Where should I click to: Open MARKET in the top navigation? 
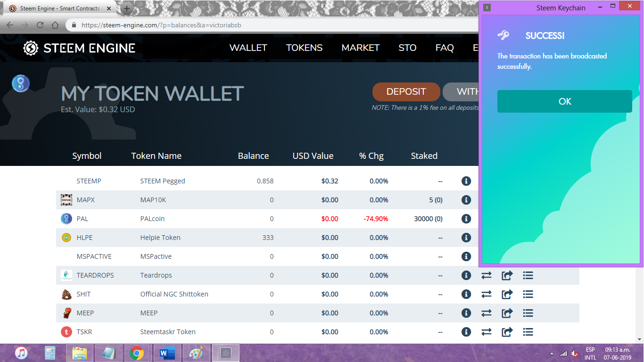pyautogui.click(x=361, y=48)
